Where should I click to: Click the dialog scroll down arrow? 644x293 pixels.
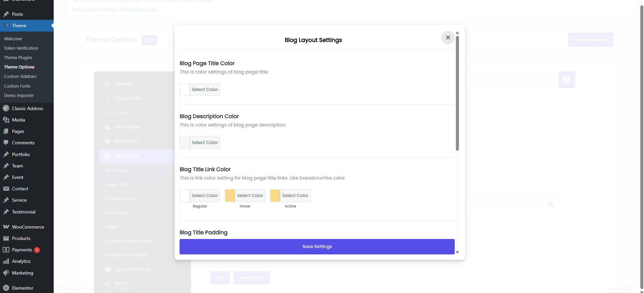click(457, 252)
